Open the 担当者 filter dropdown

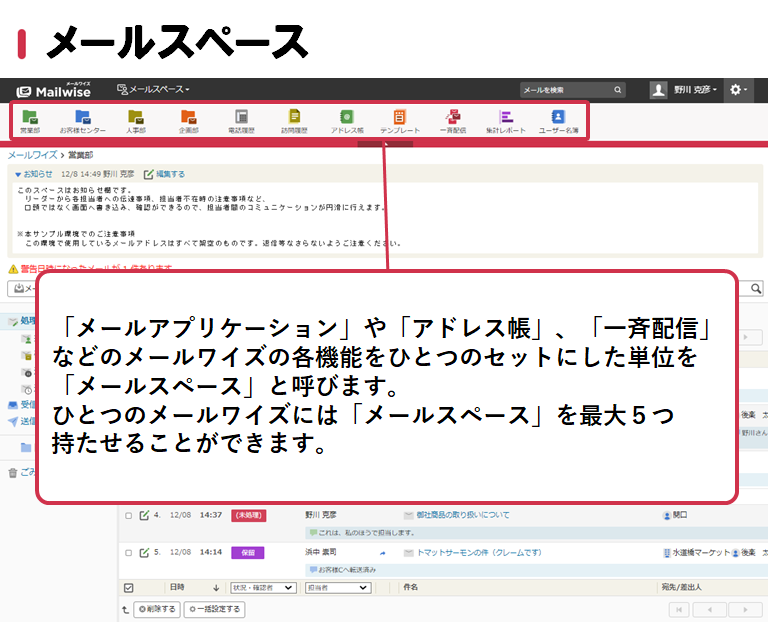(x=337, y=588)
